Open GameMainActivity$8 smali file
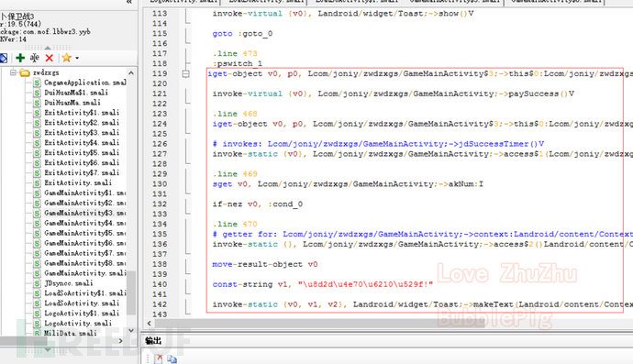 coord(84,263)
